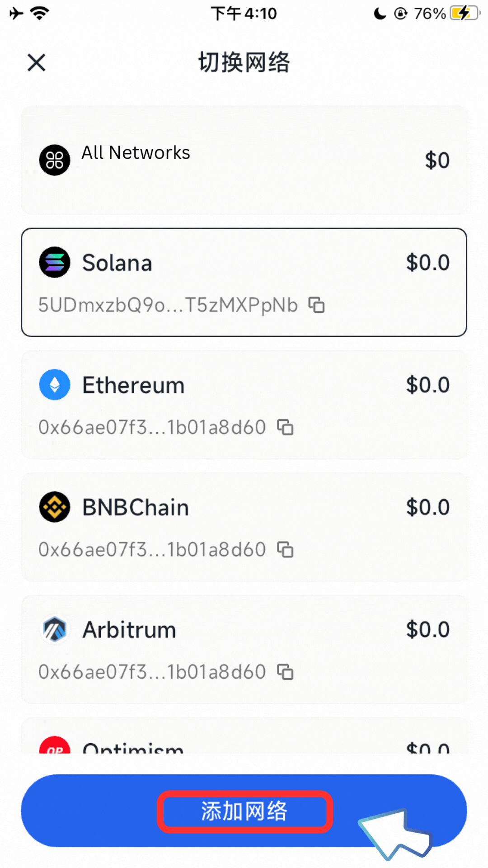The image size is (488, 868).
Task: Tap the Arbitrum logo icon
Action: click(55, 629)
